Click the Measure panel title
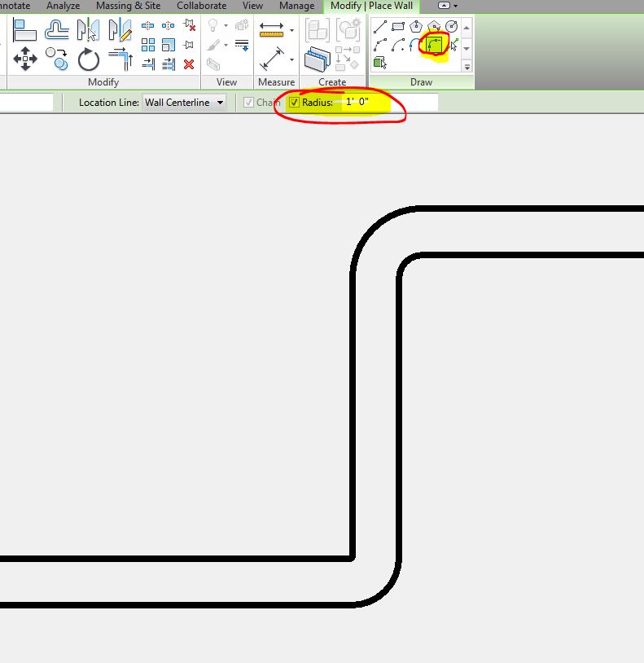Viewport: 644px width, 663px height. click(x=276, y=82)
